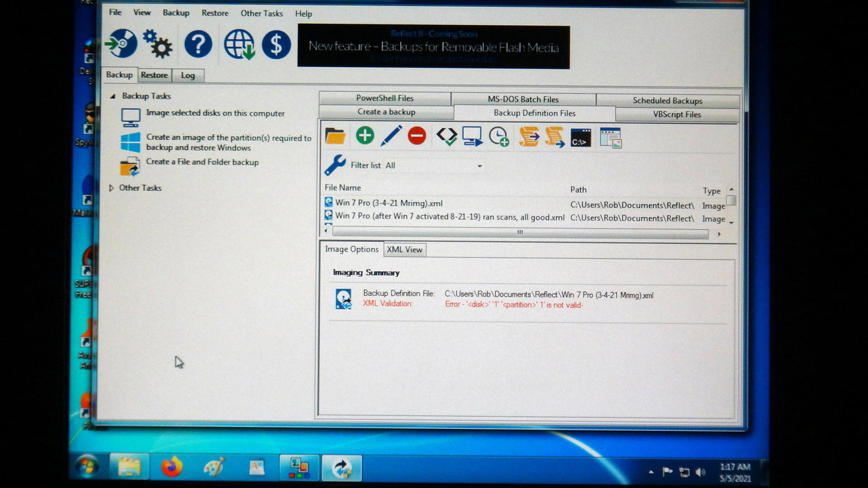Click the globe download updates icon
Image resolution: width=868 pixels, height=488 pixels.
tap(239, 44)
